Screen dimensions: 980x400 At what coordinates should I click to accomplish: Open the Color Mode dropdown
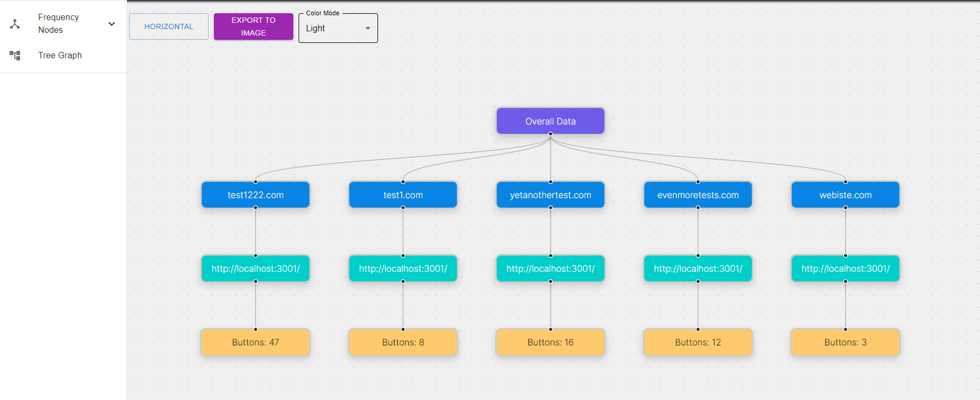pyautogui.click(x=338, y=28)
